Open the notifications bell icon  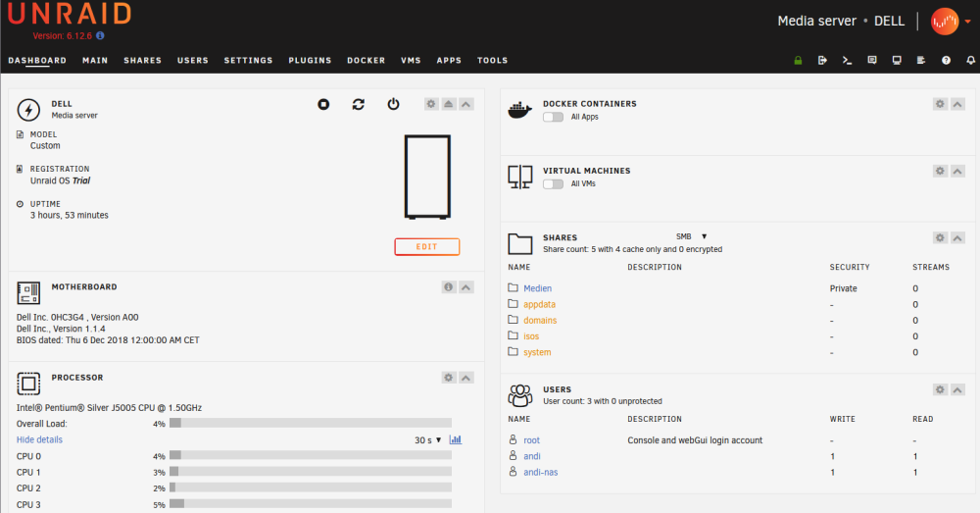coord(970,60)
